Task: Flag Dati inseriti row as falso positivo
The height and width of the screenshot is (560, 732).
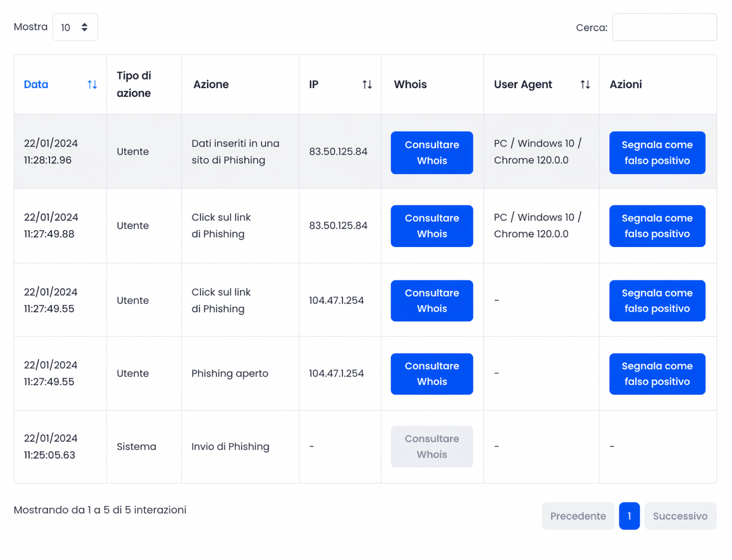Action: pos(657,153)
